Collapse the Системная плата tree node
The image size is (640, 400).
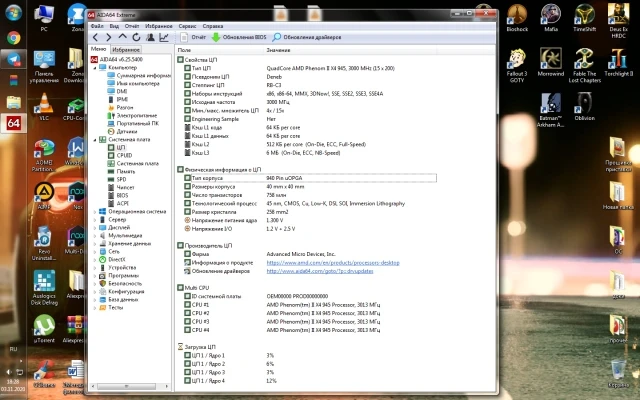94,139
